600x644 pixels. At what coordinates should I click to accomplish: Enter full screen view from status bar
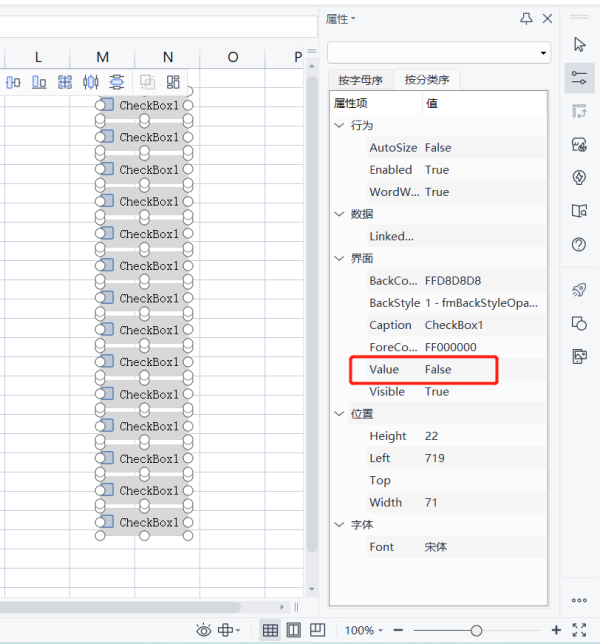coord(579,630)
